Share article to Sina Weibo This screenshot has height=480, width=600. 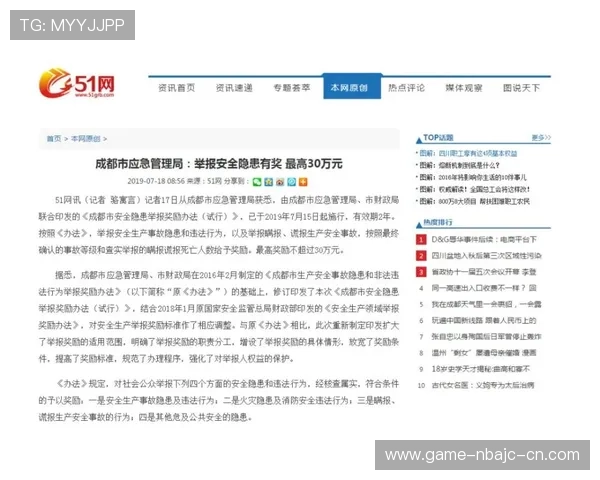[x=280, y=182]
